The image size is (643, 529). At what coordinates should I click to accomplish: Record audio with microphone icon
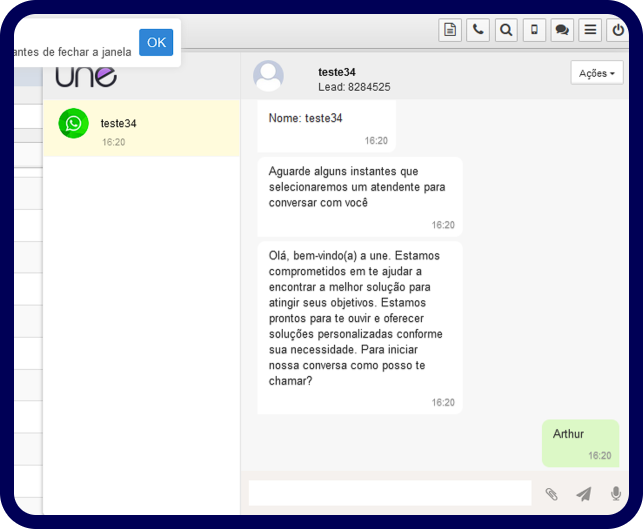click(616, 493)
